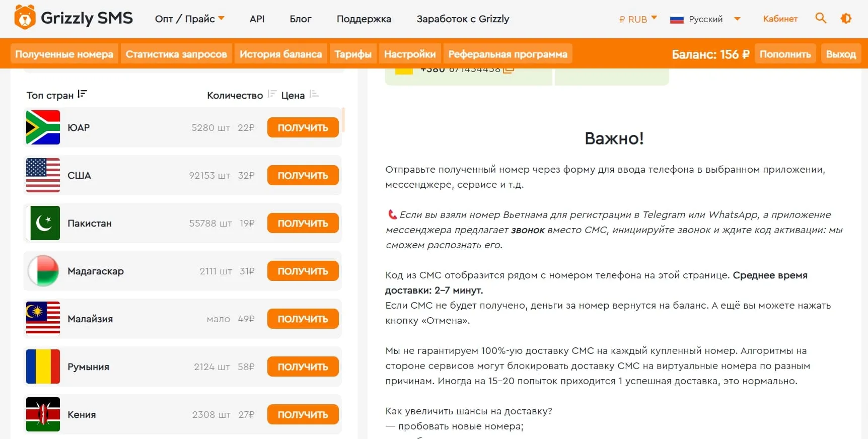This screenshot has height=439, width=868.
Task: Open Заработок с Grizzly page
Action: click(x=463, y=19)
